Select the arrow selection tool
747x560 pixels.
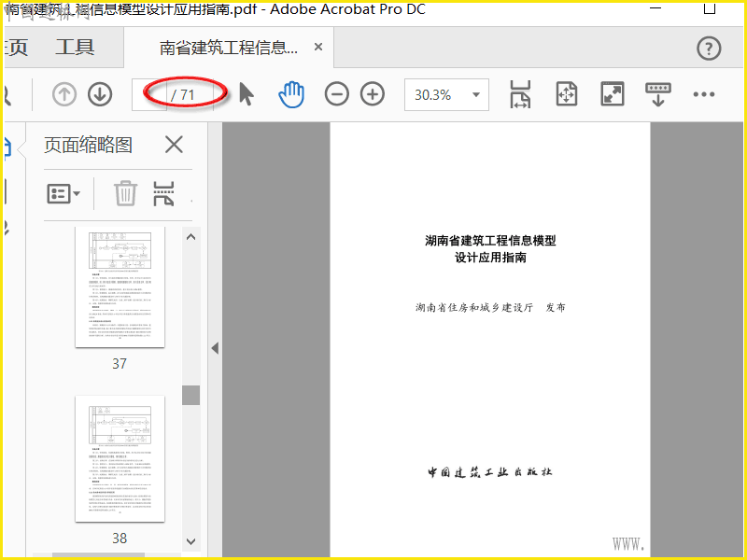click(247, 94)
